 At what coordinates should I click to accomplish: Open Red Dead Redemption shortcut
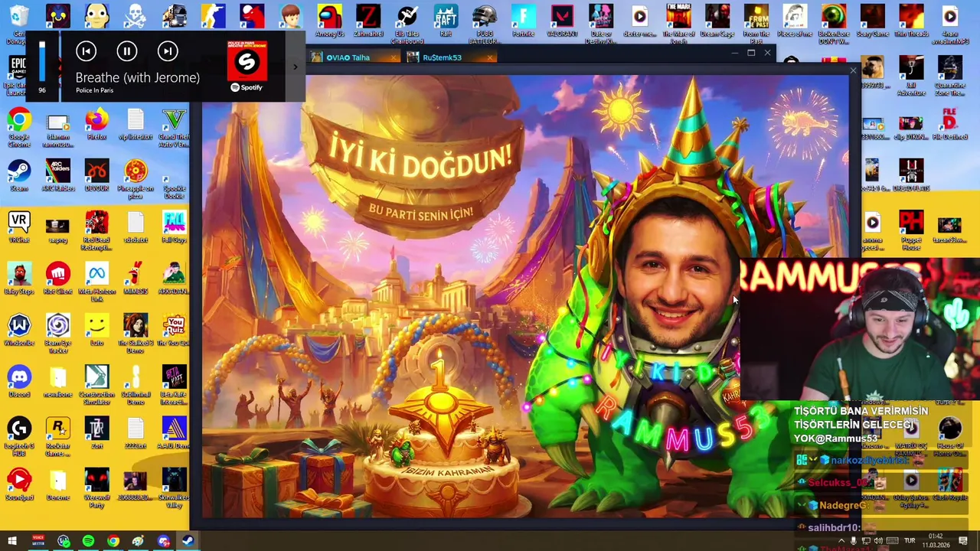(x=96, y=231)
